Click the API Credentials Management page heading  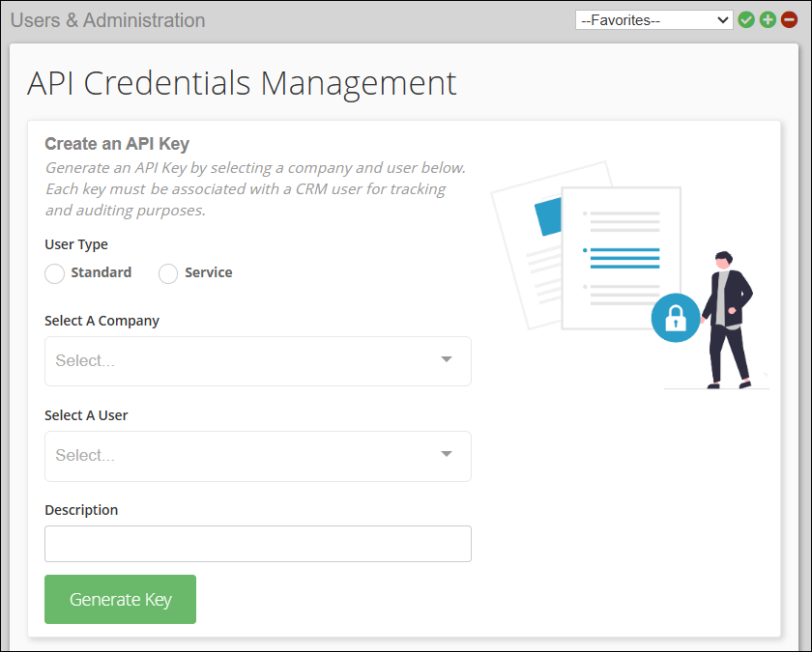point(242,83)
